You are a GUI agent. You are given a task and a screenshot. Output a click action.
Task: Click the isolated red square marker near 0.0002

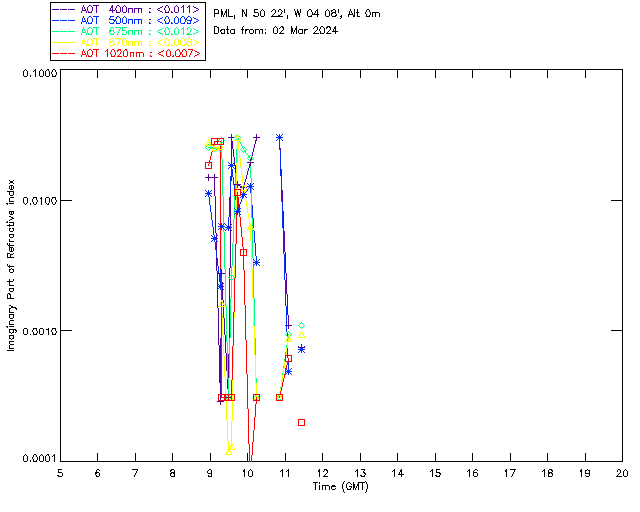click(301, 423)
